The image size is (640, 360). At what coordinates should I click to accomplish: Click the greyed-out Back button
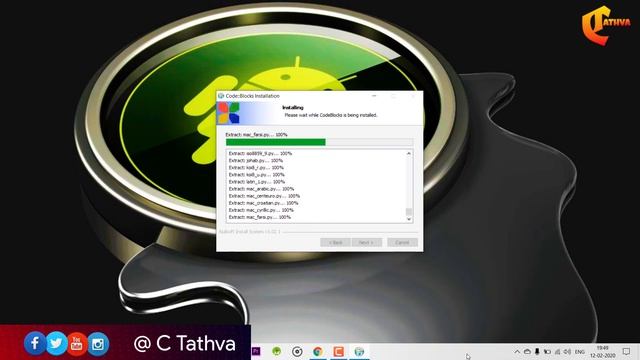pos(335,242)
